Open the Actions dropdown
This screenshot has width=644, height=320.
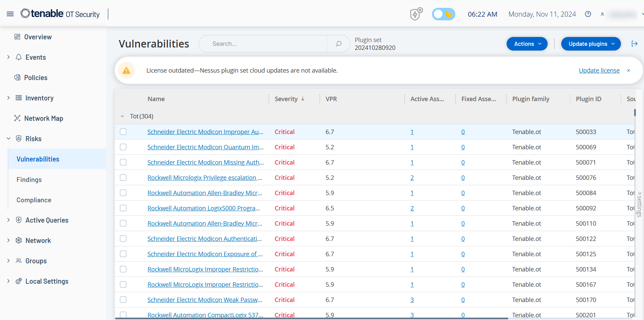pos(527,44)
